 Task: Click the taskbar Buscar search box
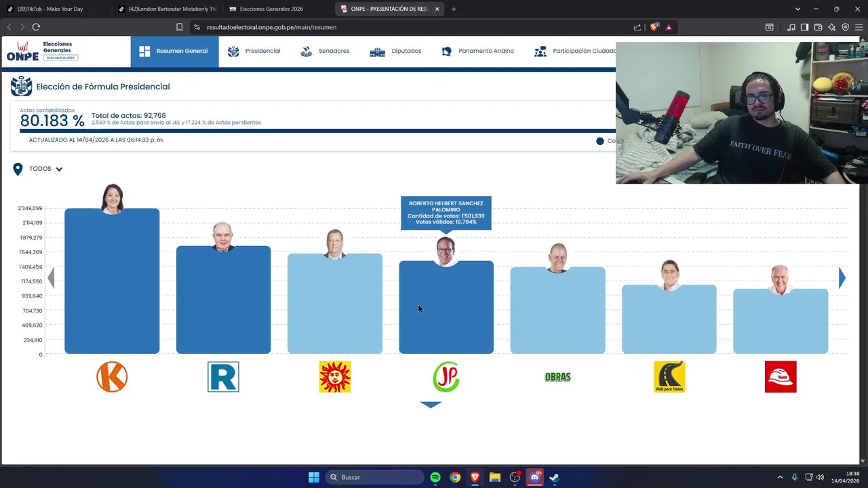click(374, 477)
